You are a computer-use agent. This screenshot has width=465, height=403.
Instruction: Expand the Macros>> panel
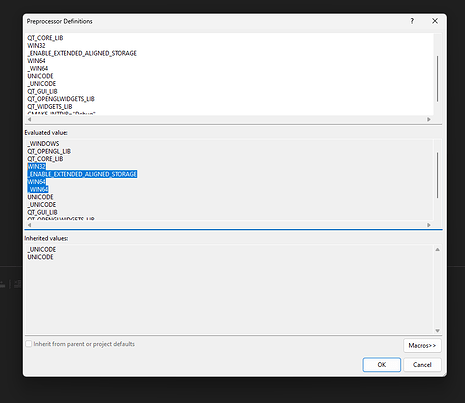pyautogui.click(x=422, y=345)
